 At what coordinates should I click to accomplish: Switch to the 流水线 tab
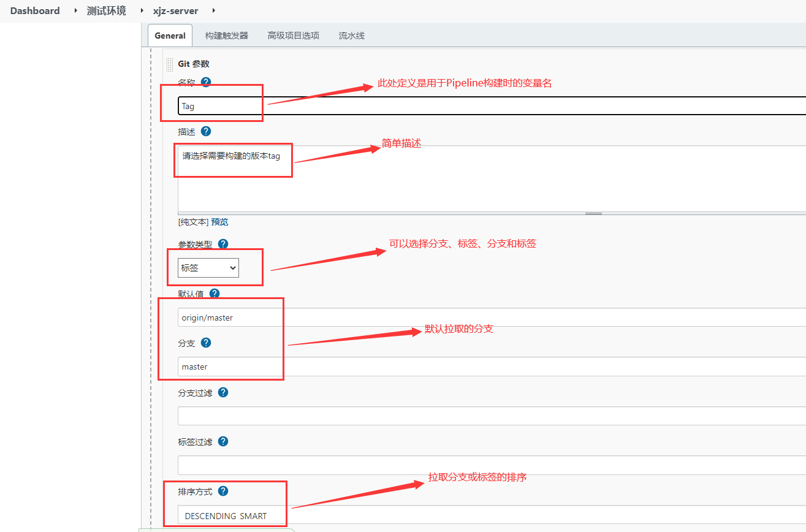pos(351,36)
